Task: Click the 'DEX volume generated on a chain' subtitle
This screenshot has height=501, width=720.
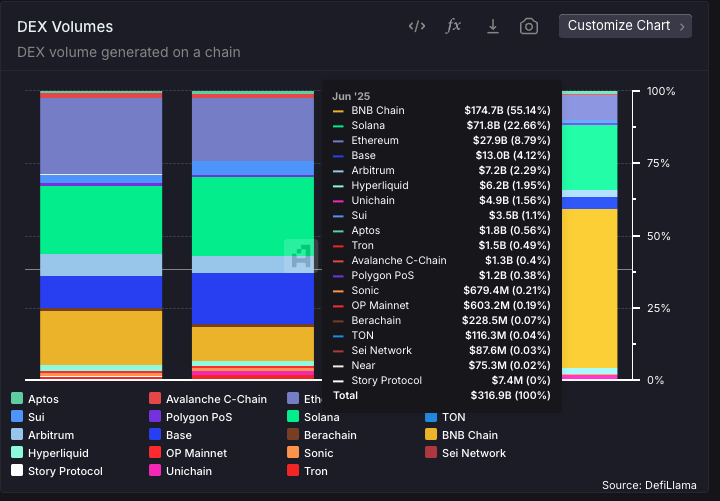Action: (129, 52)
